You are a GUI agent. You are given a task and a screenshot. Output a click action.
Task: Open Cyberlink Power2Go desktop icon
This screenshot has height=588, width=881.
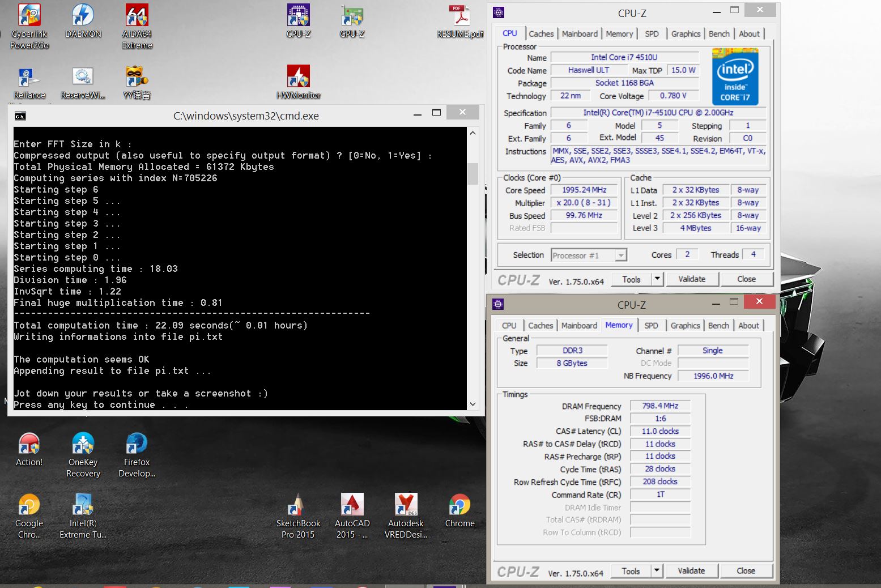(29, 27)
